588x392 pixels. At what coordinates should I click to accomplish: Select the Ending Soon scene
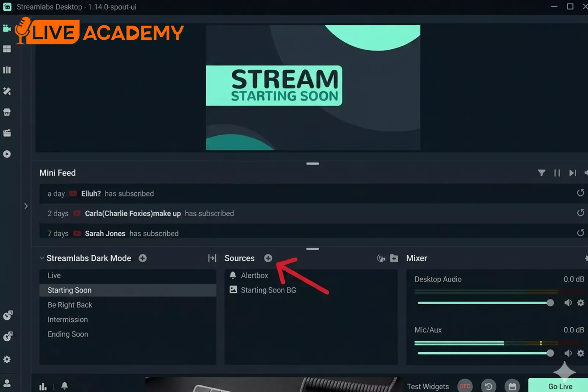pos(128,334)
